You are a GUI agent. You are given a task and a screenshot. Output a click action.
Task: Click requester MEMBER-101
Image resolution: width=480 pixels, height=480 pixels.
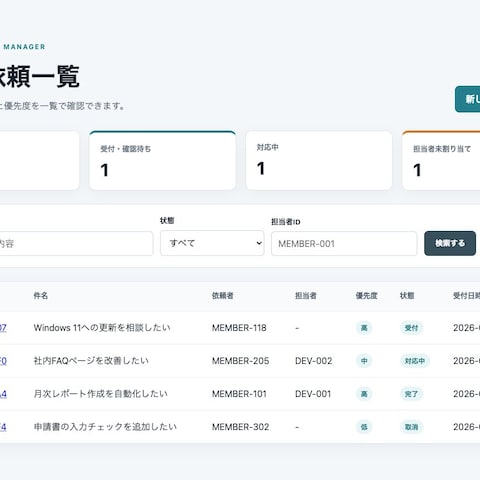click(x=239, y=394)
